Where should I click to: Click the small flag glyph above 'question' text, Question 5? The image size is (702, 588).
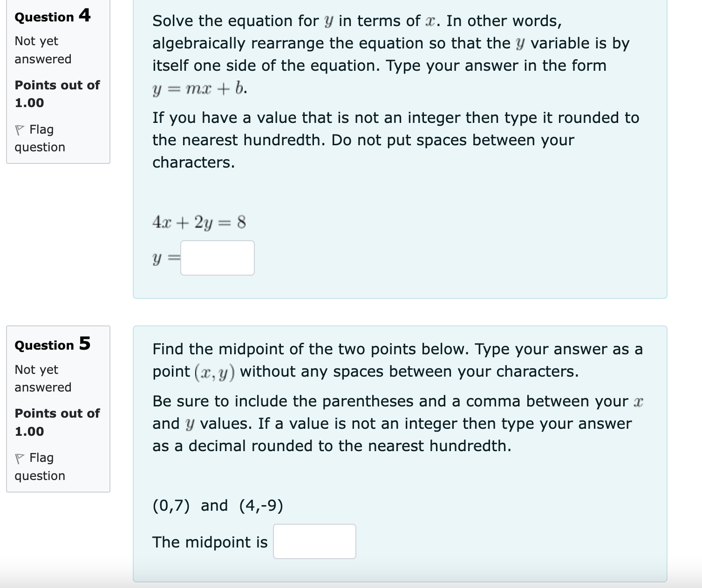click(x=20, y=458)
